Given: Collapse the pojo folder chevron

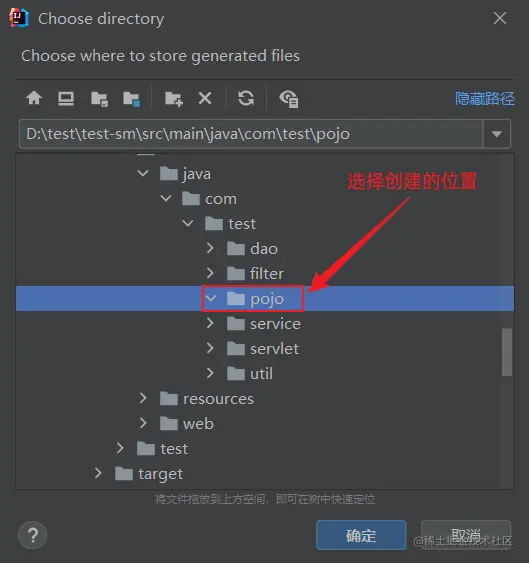Looking at the screenshot, I should click(211, 298).
